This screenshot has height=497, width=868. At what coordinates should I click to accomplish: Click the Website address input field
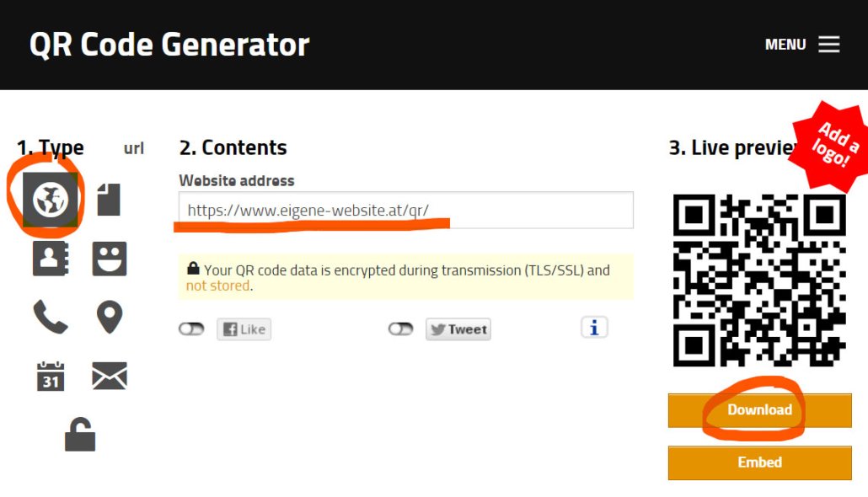tap(405, 211)
